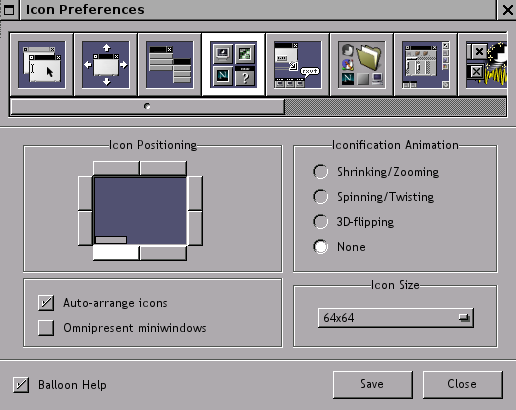Open Workspace preferences icon

click(x=426, y=65)
